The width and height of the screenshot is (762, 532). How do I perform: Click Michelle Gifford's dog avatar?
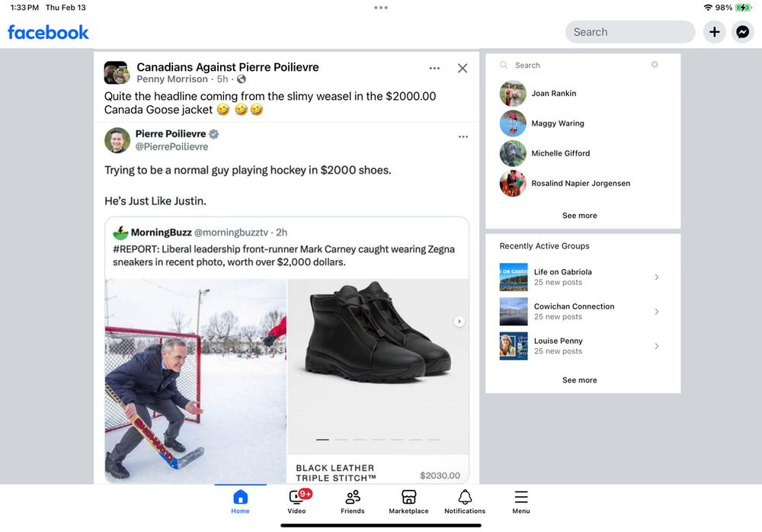(x=513, y=153)
